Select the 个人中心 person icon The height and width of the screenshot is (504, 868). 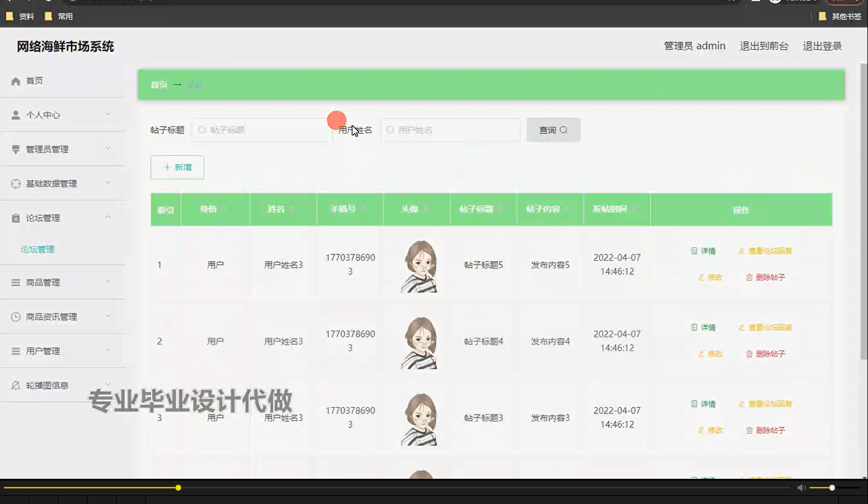point(15,114)
